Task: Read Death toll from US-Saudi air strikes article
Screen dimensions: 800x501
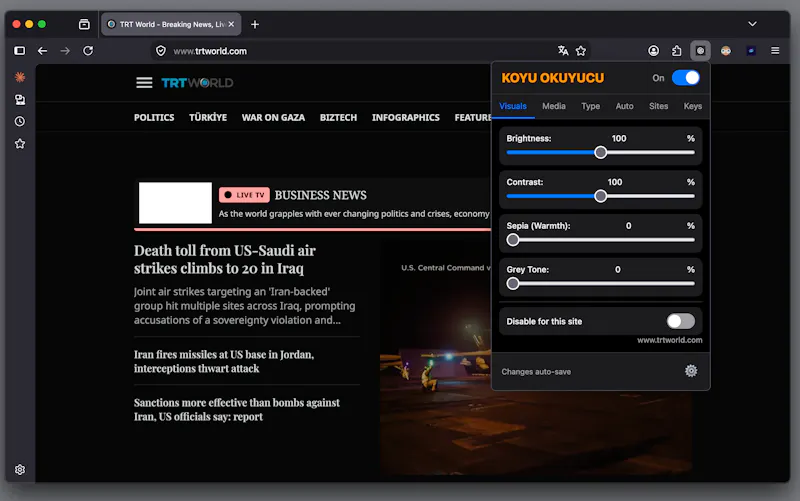Action: click(x=225, y=259)
